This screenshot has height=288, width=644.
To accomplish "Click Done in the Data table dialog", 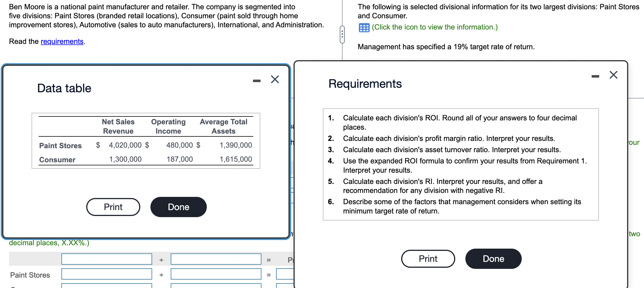I will coord(178,207).
